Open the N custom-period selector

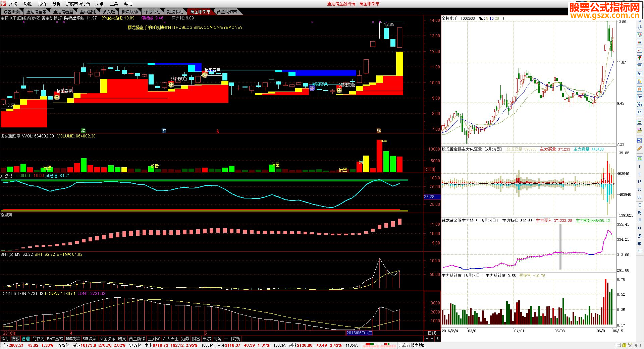tap(639, 228)
